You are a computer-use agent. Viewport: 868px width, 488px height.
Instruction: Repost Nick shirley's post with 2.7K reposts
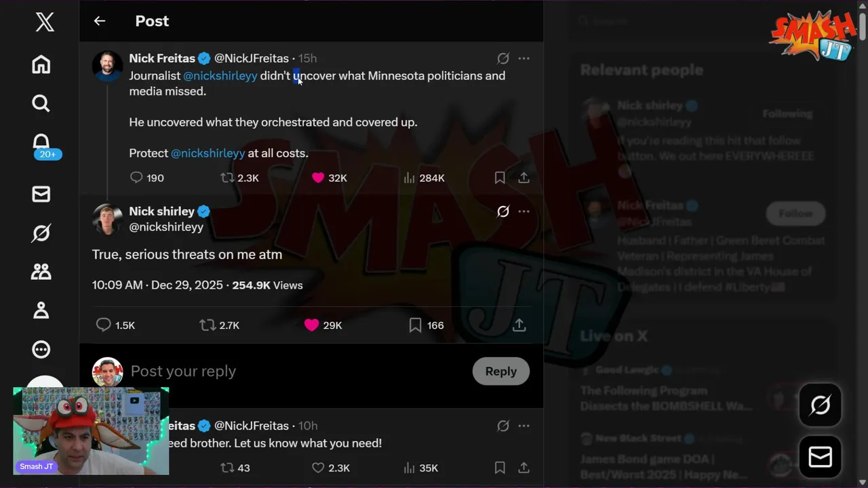[x=208, y=325]
